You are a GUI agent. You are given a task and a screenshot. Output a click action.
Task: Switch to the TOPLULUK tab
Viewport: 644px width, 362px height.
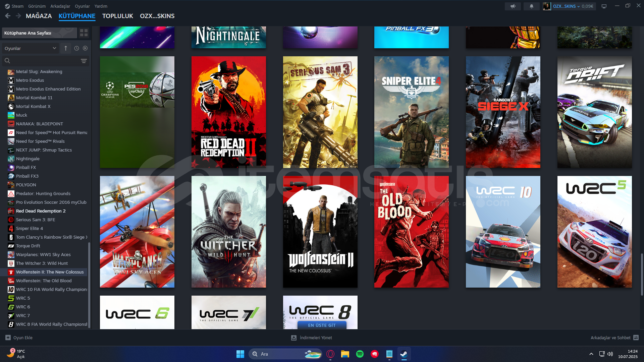click(x=118, y=16)
